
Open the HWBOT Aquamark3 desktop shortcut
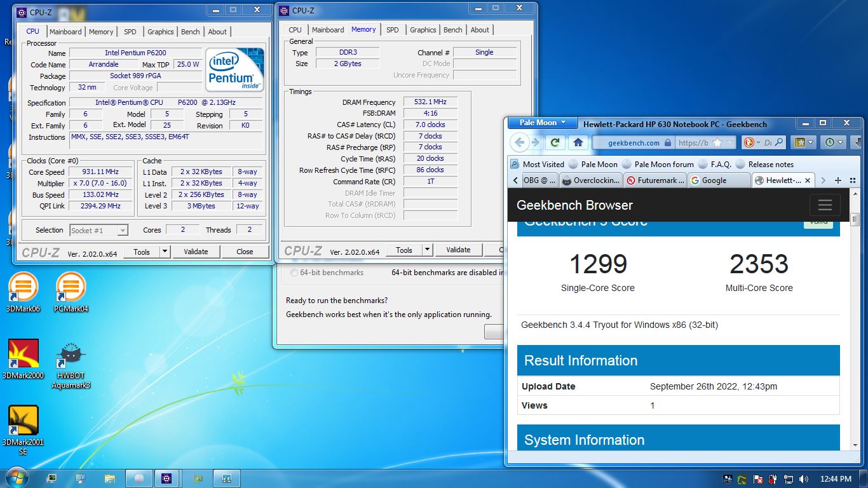pos(71,365)
